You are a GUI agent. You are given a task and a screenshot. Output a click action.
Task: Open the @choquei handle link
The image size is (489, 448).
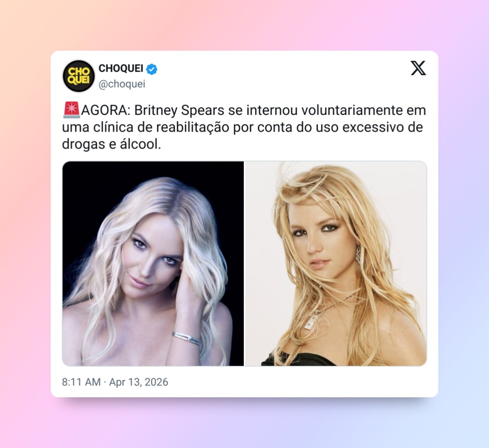click(122, 84)
